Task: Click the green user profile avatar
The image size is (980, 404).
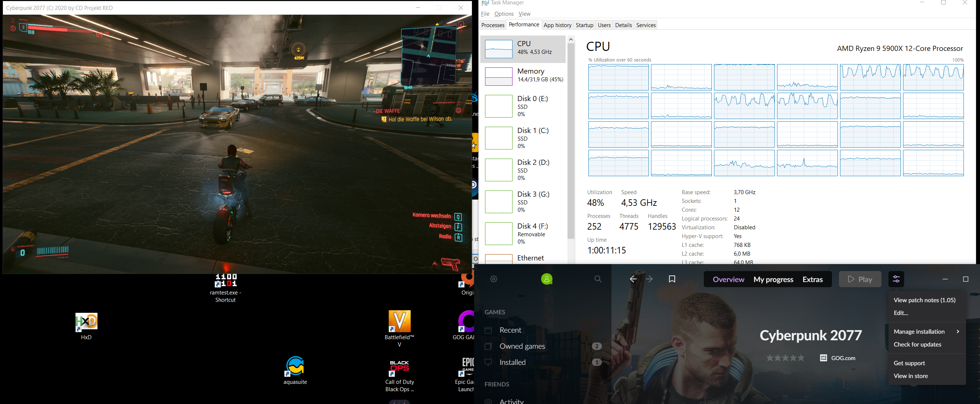Action: (x=547, y=279)
